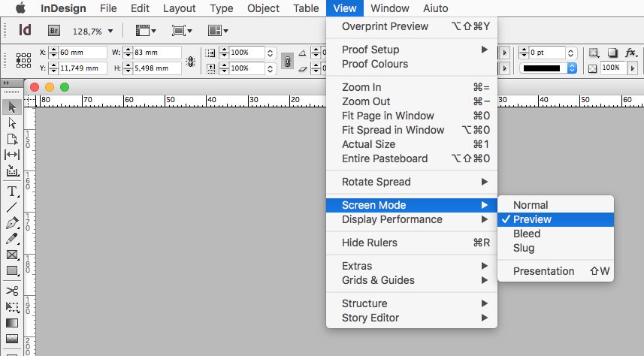This screenshot has height=356, width=644.
Task: Click the black stroke style swatch
Action: pyautogui.click(x=541, y=68)
